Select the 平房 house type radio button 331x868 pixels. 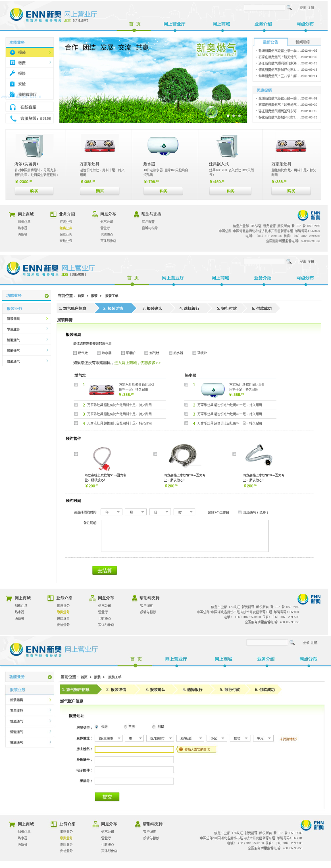(126, 727)
